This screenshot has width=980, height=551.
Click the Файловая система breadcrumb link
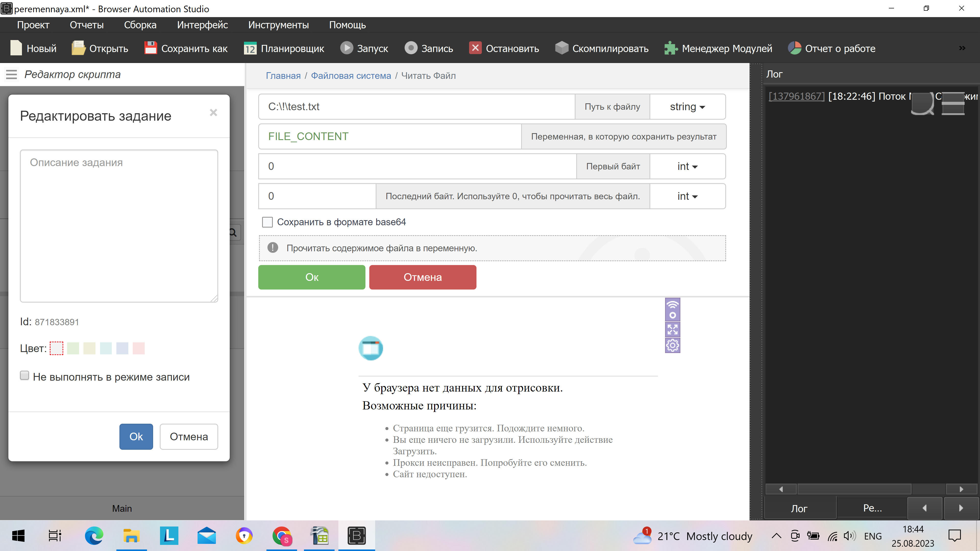pos(351,76)
